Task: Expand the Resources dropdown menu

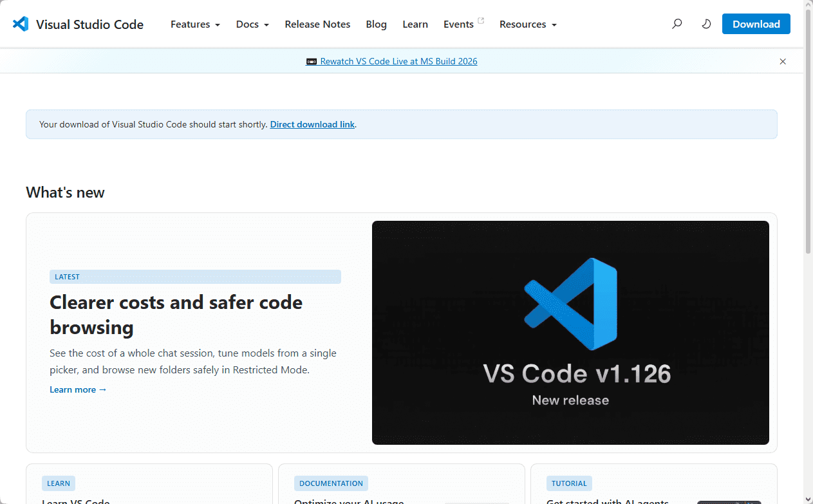Action: (528, 24)
